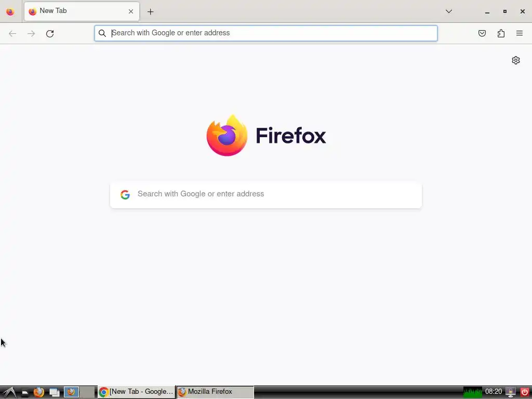The width and height of the screenshot is (532, 399).
Task: Go forward one page arrow
Action: click(x=31, y=33)
